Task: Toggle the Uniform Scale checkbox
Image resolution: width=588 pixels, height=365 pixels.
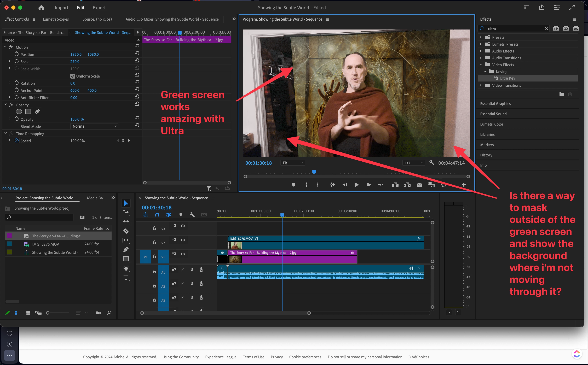Action: point(73,76)
